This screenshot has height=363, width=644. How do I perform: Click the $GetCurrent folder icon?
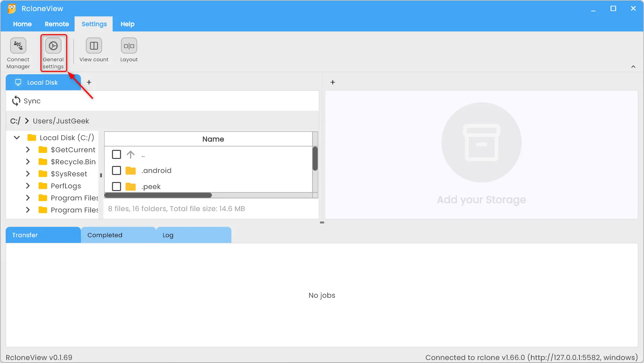[43, 150]
